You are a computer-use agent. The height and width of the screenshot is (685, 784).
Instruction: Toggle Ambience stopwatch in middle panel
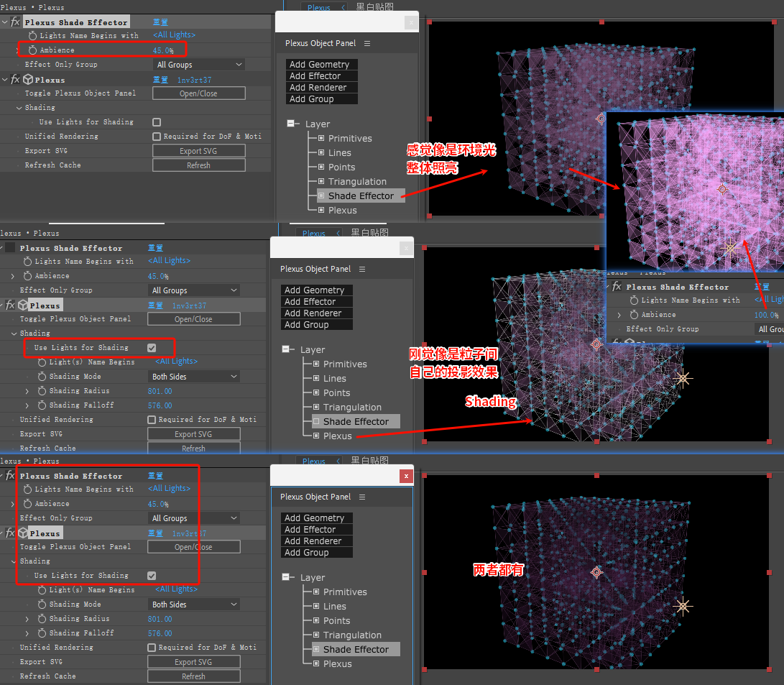[x=27, y=275]
